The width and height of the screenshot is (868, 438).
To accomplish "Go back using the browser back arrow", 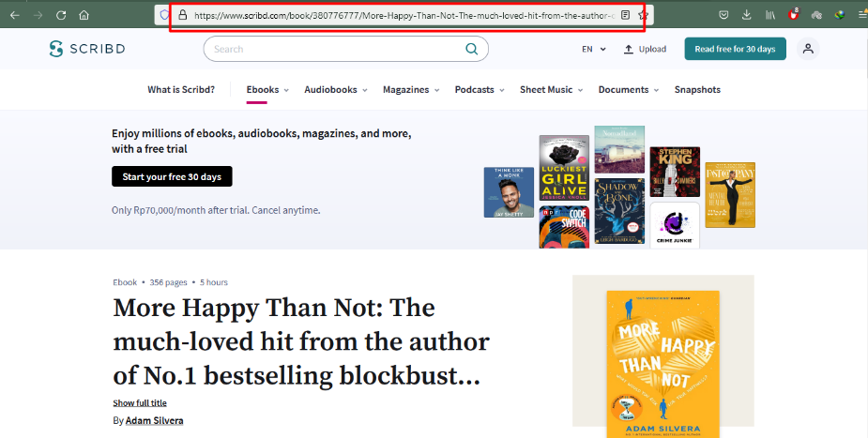I will coord(15,16).
